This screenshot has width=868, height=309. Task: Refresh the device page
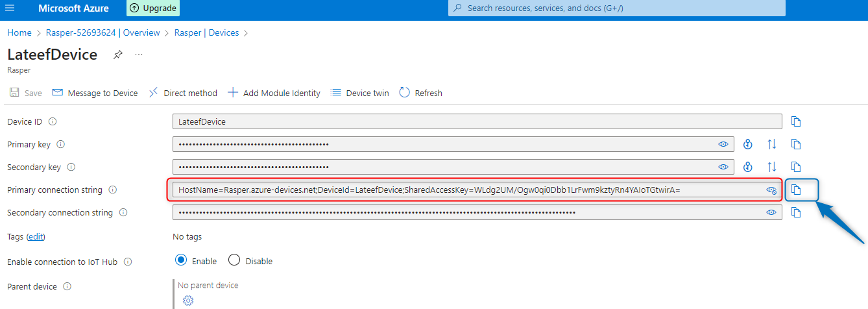click(420, 93)
